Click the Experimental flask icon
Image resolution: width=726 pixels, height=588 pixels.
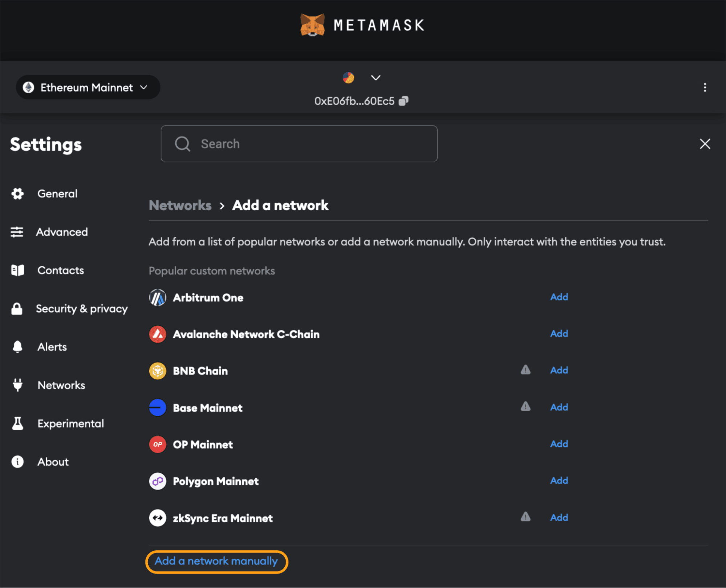click(17, 423)
